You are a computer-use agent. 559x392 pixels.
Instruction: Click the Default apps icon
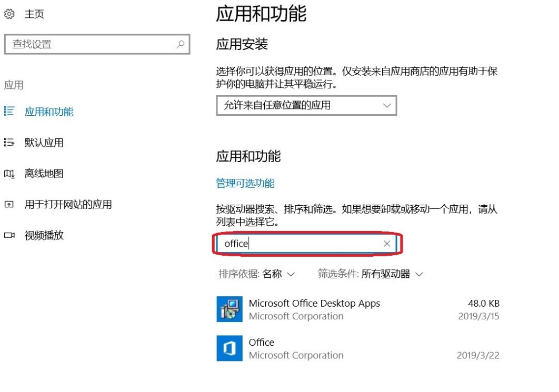point(9,143)
